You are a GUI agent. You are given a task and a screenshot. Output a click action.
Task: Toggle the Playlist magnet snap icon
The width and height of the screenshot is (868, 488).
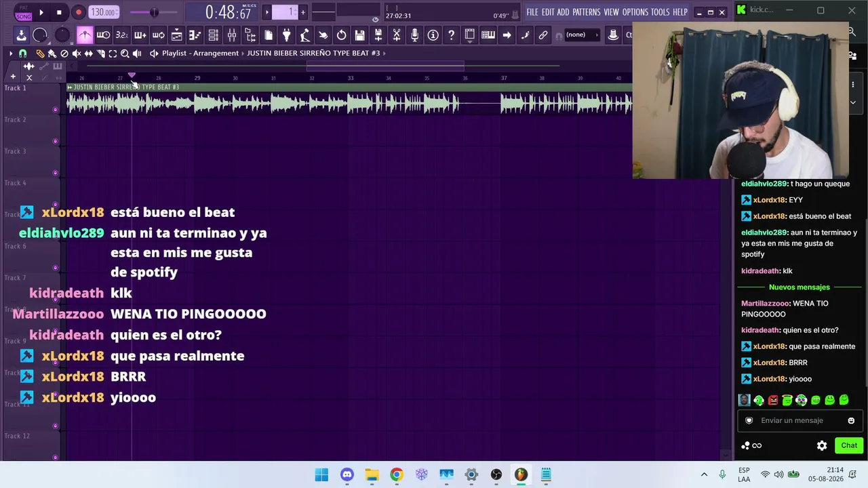(22, 54)
